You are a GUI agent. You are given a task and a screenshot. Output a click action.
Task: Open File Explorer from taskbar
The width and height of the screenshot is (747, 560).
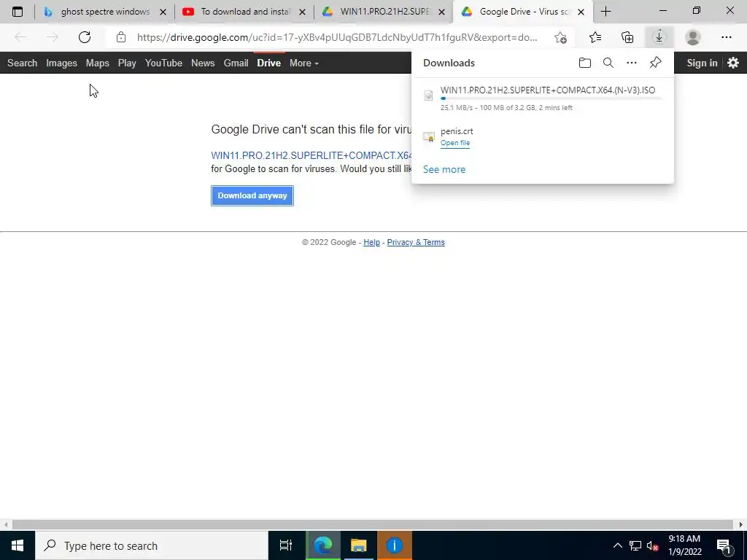pos(359,545)
